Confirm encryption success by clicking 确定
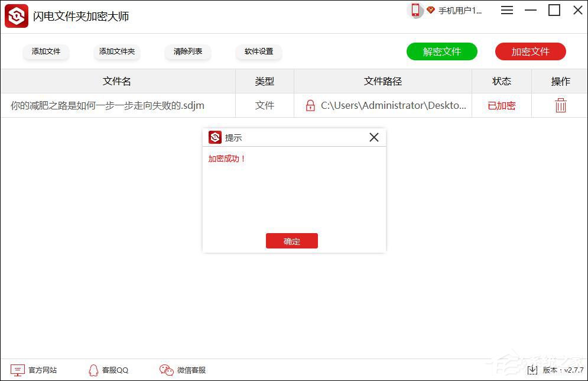588x381 pixels. pyautogui.click(x=291, y=241)
